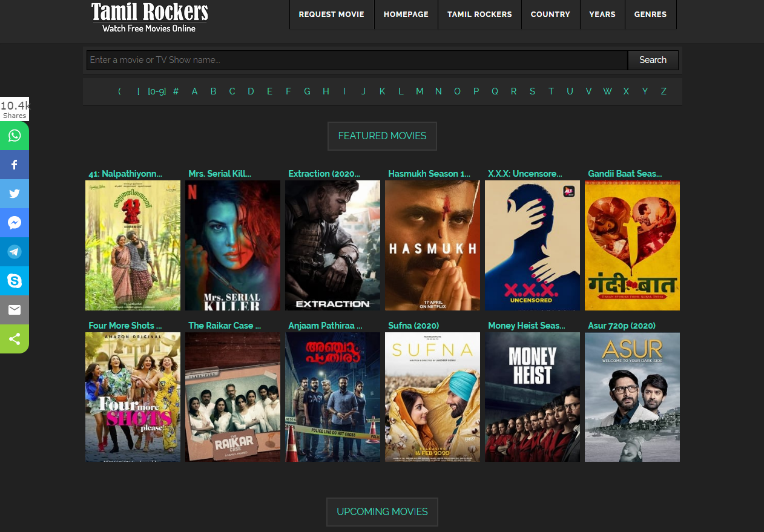Go to HOMEPAGE in the navigation
This screenshot has width=764, height=532.
coord(406,14)
